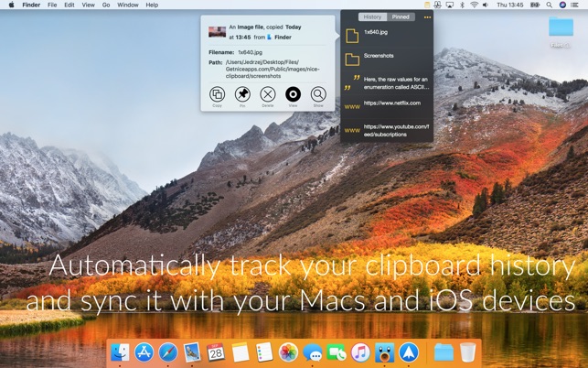The image size is (588, 368).
Task: Open Notification Center list icon
Action: [x=574, y=5]
